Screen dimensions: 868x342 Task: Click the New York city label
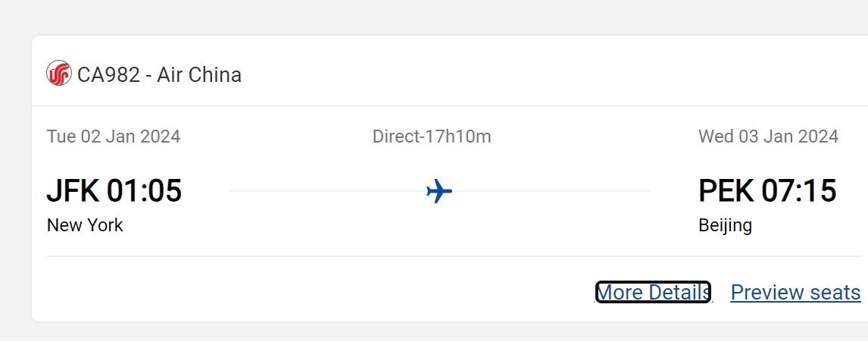click(x=85, y=225)
